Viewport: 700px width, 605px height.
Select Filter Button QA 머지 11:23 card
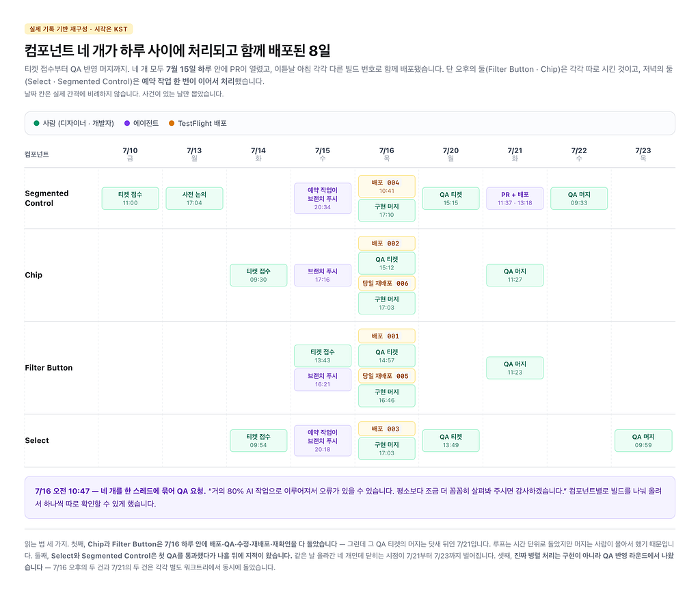coord(515,368)
